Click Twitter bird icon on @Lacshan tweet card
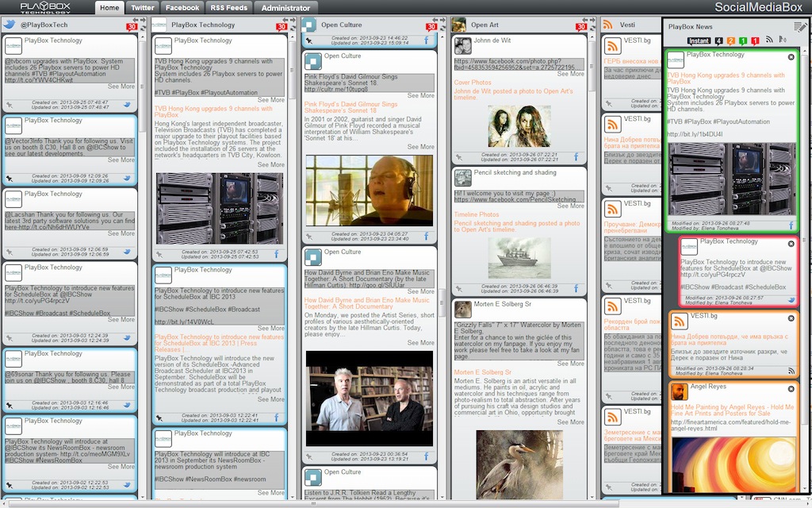 [127, 252]
